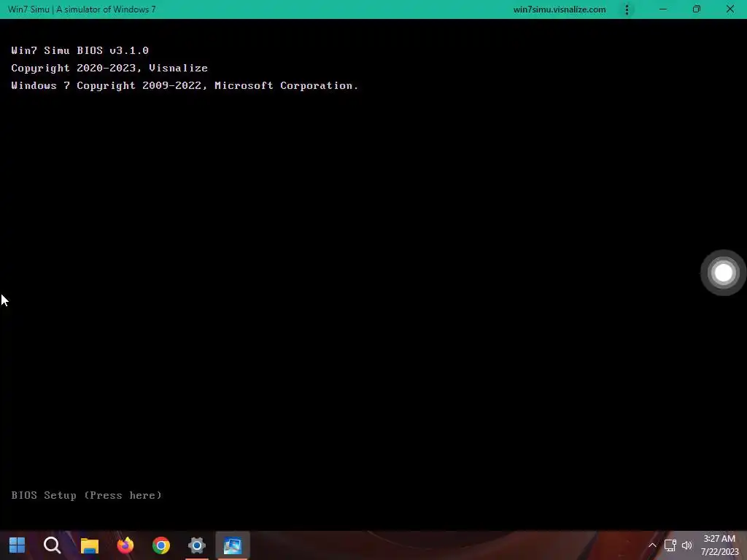Select Win7 Simu app in taskbar
The image size is (747, 560).
pos(233,545)
